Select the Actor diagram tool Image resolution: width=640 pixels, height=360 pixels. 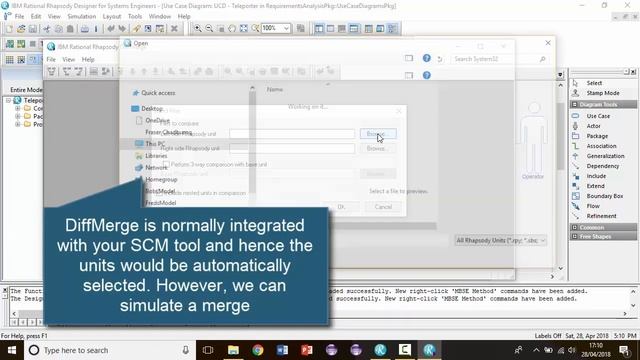593,126
